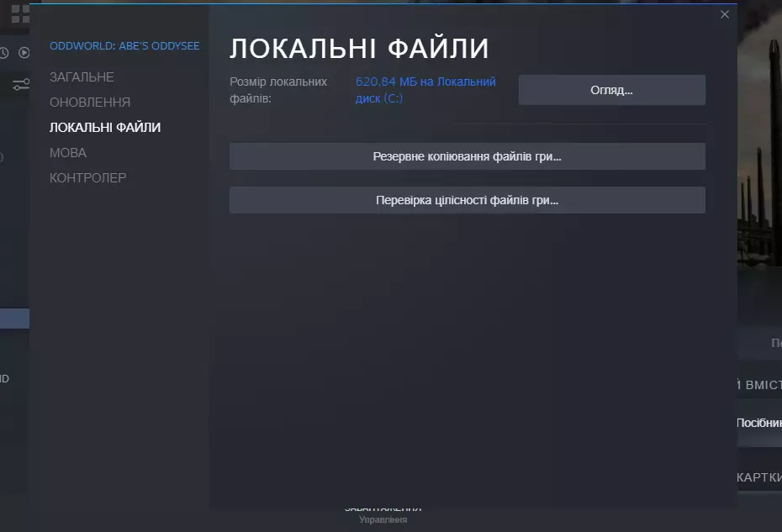Screen dimensions: 782x532
Task: Click Розмір локальних файлів label
Action: click(x=278, y=90)
